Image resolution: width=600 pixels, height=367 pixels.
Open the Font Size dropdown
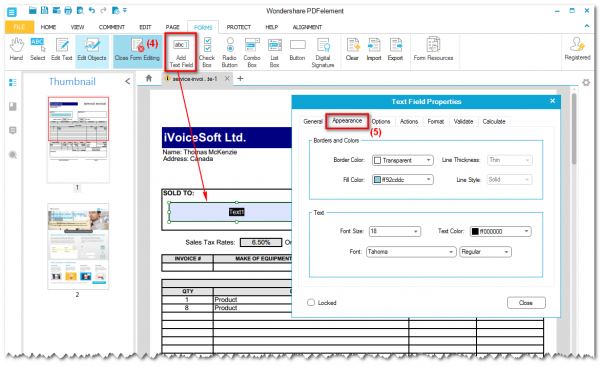pos(395,232)
